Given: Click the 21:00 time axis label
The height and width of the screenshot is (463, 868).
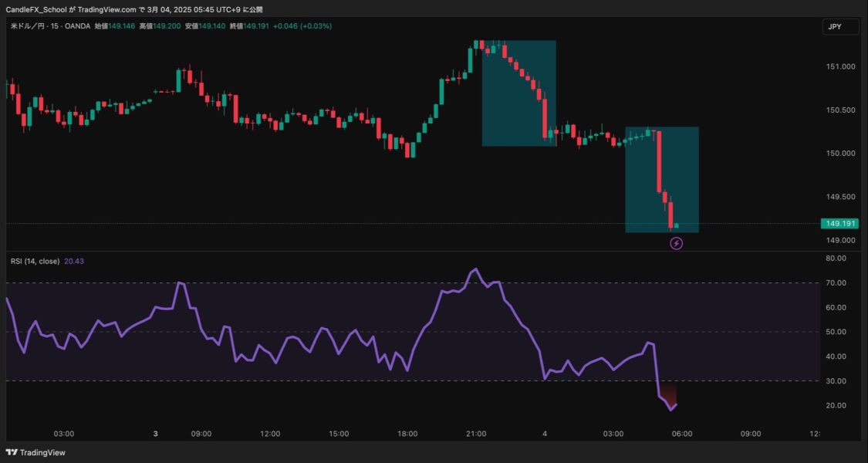Looking at the screenshot, I should (x=476, y=434).
